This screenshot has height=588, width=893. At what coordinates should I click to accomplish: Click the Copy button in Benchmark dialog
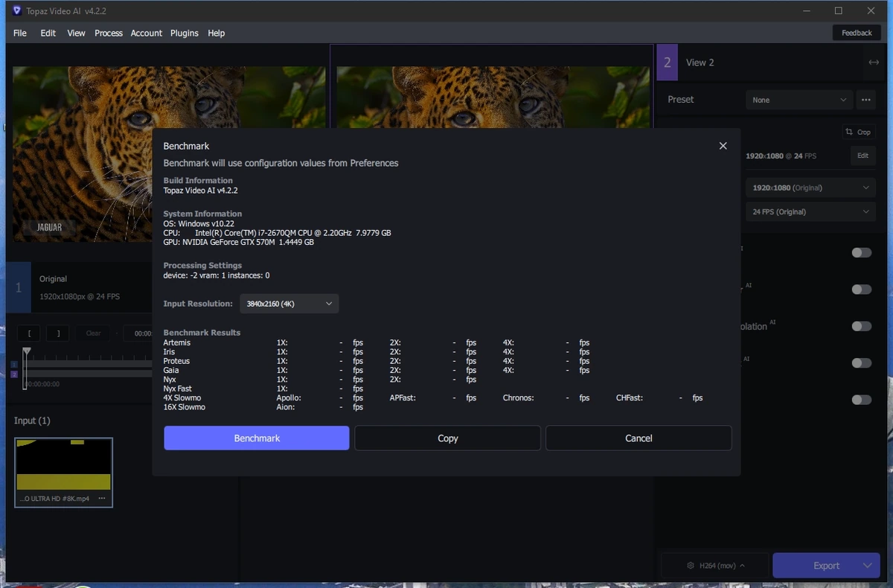tap(448, 438)
